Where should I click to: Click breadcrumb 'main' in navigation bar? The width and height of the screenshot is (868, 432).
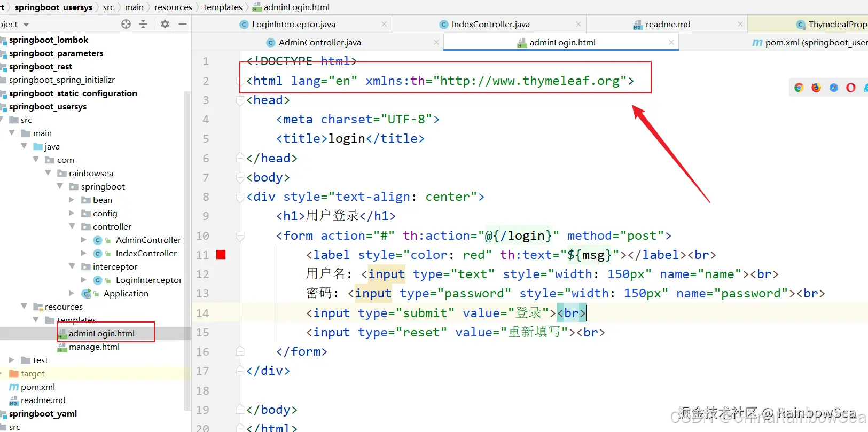tap(134, 7)
